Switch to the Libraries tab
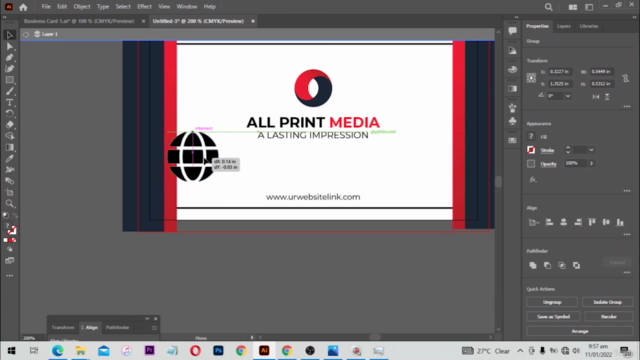The height and width of the screenshot is (360, 640). pyautogui.click(x=589, y=26)
